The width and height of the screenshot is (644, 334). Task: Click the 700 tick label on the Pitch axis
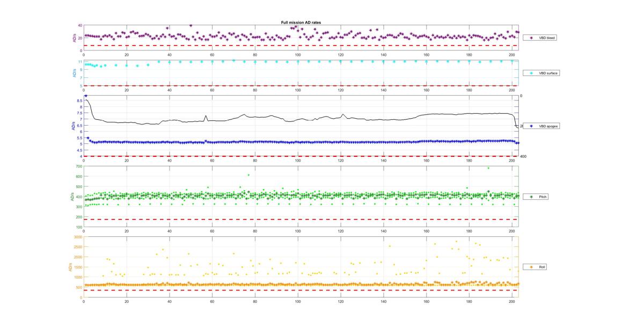pyautogui.click(x=79, y=167)
